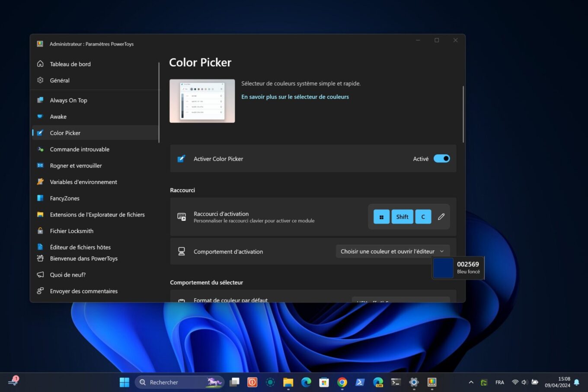588x392 pixels.
Task: Click the Variables d'environnement icon
Action: click(40, 182)
